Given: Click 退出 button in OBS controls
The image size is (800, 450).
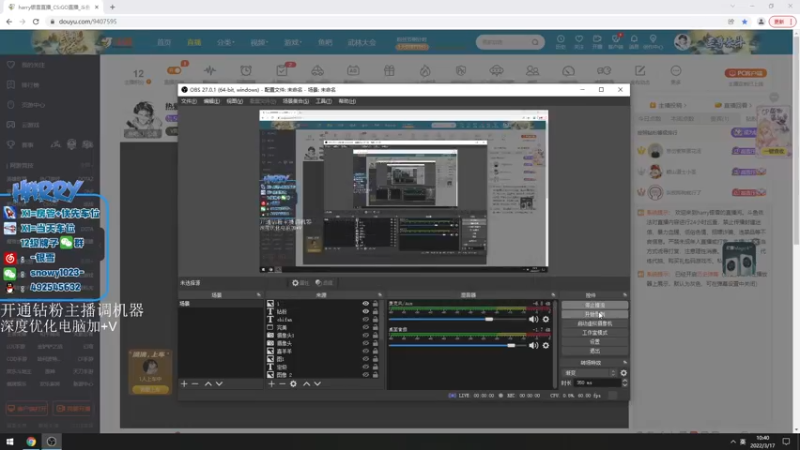Looking at the screenshot, I should [595, 351].
